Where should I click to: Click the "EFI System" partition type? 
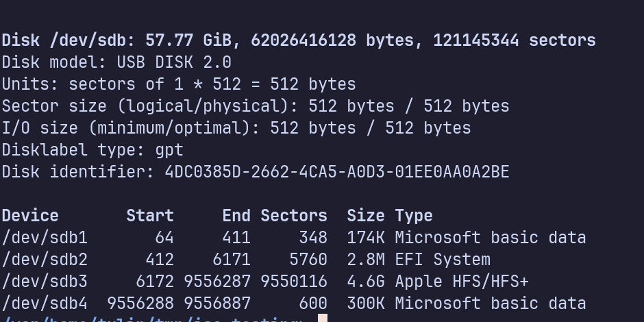click(443, 260)
